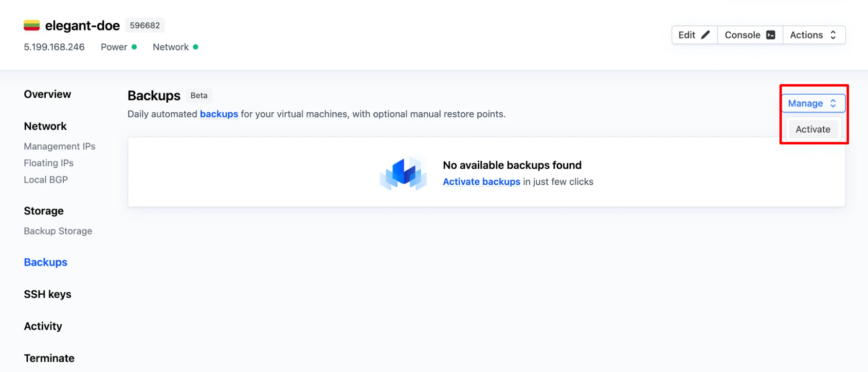Open Management IPs page
868x372 pixels.
click(59, 146)
